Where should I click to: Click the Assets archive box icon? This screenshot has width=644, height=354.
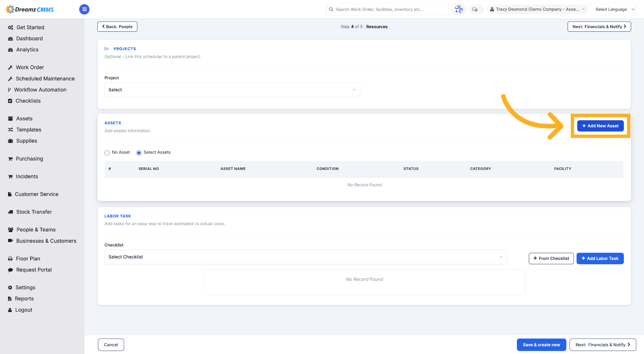10,119
